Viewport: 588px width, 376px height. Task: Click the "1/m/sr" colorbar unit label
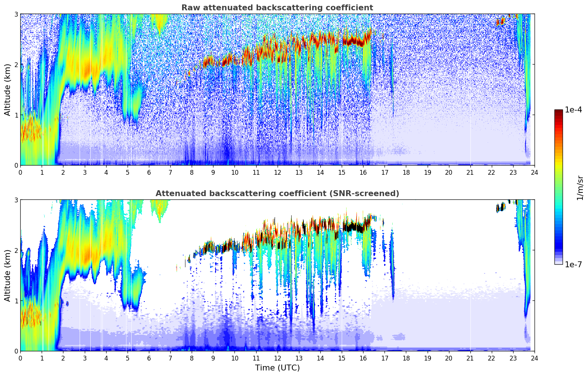click(580, 188)
